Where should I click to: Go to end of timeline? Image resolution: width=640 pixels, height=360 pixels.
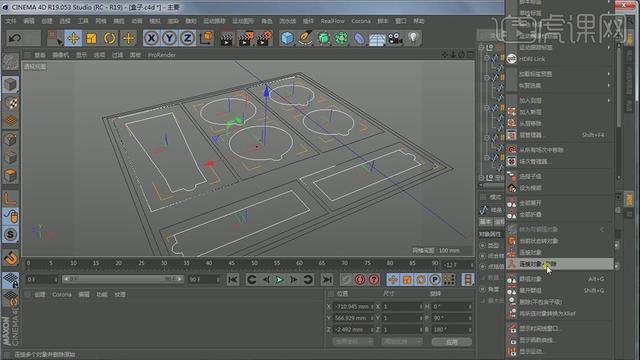(x=327, y=280)
